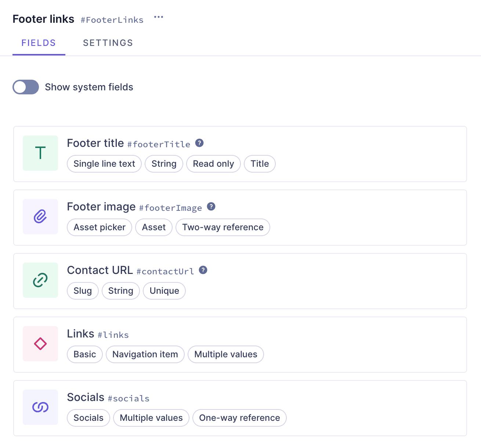Click the Contact URL slug link icon
Image resolution: width=481 pixels, height=448 pixels.
coord(40,280)
